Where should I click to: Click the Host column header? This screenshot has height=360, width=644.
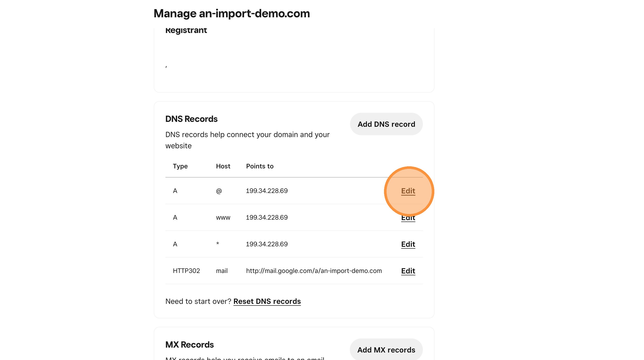(223, 166)
